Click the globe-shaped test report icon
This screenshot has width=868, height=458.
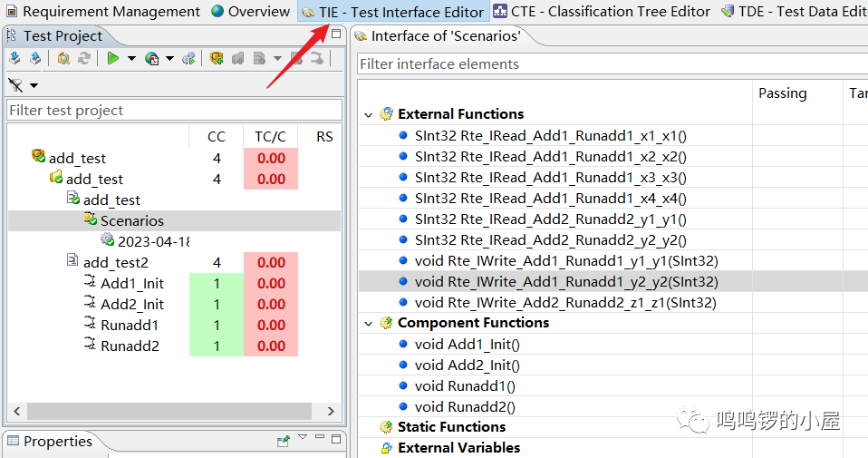[x=150, y=59]
